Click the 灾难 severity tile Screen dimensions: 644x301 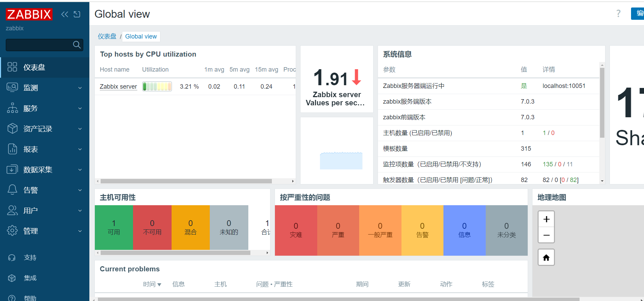[x=296, y=230]
